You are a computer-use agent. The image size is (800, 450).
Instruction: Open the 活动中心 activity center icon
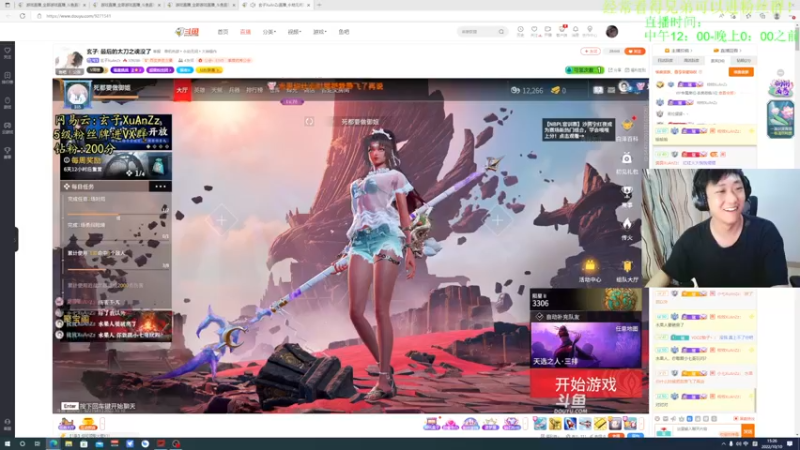[590, 266]
